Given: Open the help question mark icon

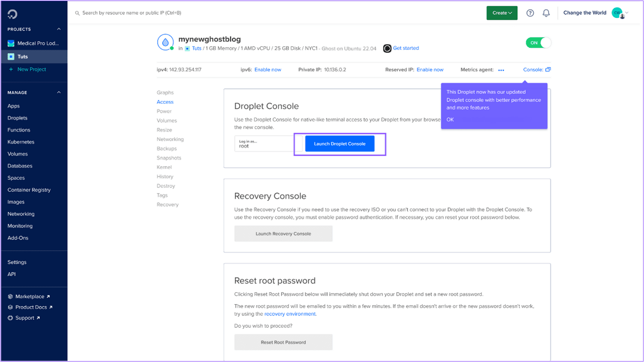Looking at the screenshot, I should pos(530,13).
